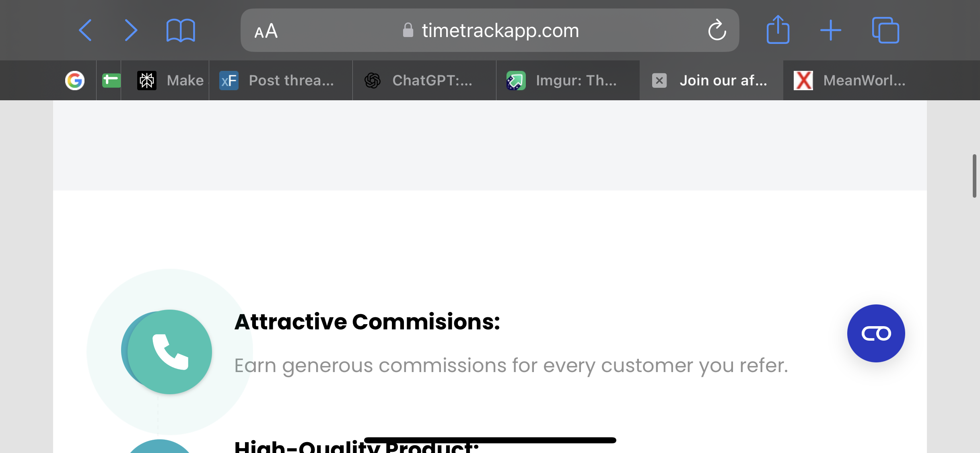This screenshot has height=453, width=980.
Task: Go forward with the forward arrow
Action: point(131,30)
